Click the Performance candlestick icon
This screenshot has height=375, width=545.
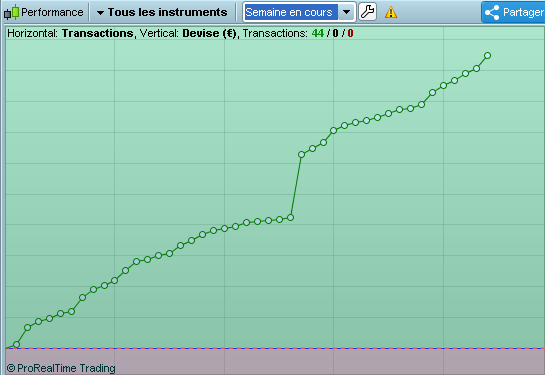pyautogui.click(x=11, y=12)
